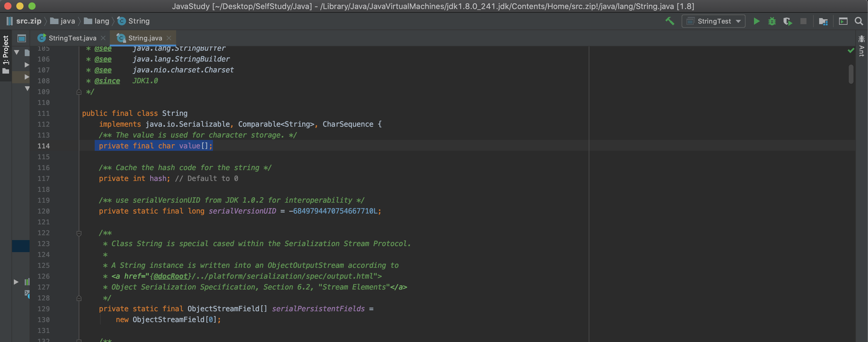Image resolution: width=868 pixels, height=342 pixels.
Task: Collapse the project tree arrow beside line 109
Action: (x=27, y=89)
